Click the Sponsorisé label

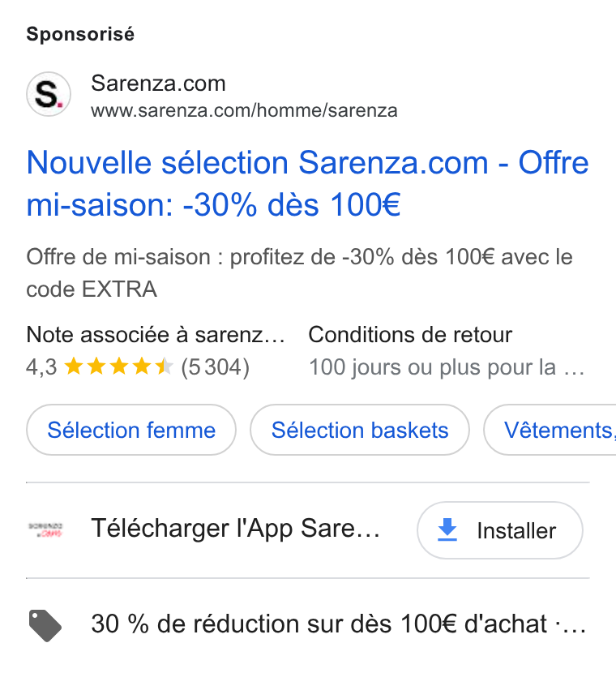(80, 34)
